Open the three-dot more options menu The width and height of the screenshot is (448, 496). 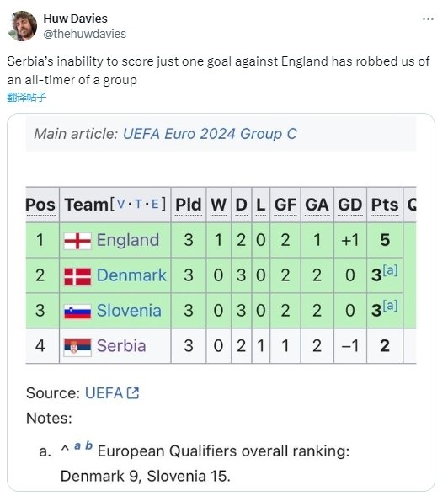[428, 19]
